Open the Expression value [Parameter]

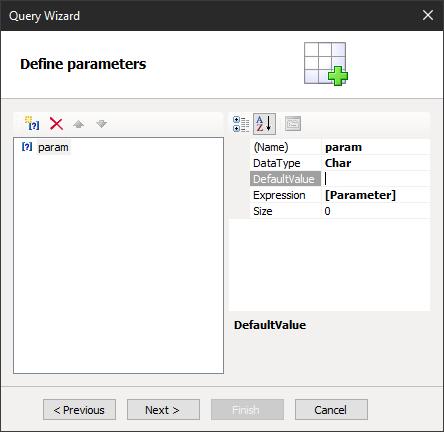pyautogui.click(x=376, y=195)
